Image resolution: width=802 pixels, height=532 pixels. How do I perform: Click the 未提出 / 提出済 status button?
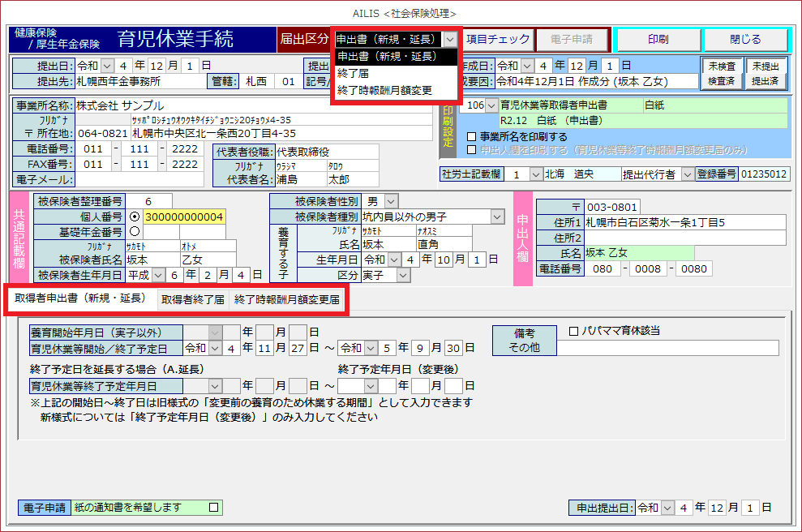coord(765,73)
